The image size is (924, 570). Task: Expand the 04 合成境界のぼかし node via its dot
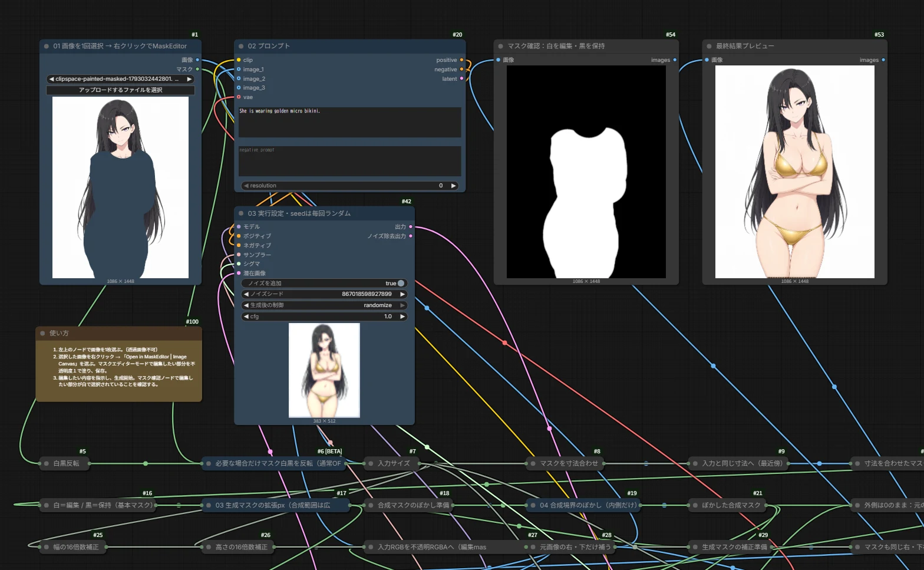coord(533,505)
